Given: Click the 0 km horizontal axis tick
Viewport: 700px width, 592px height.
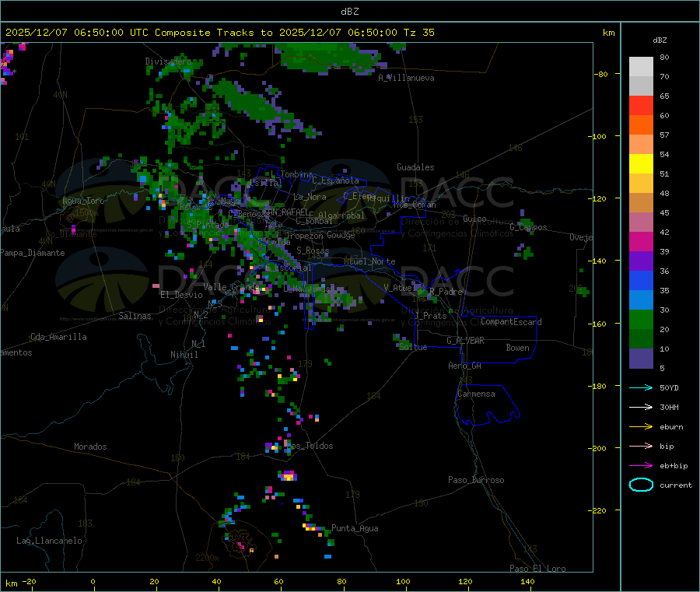Looking at the screenshot, I should (93, 581).
